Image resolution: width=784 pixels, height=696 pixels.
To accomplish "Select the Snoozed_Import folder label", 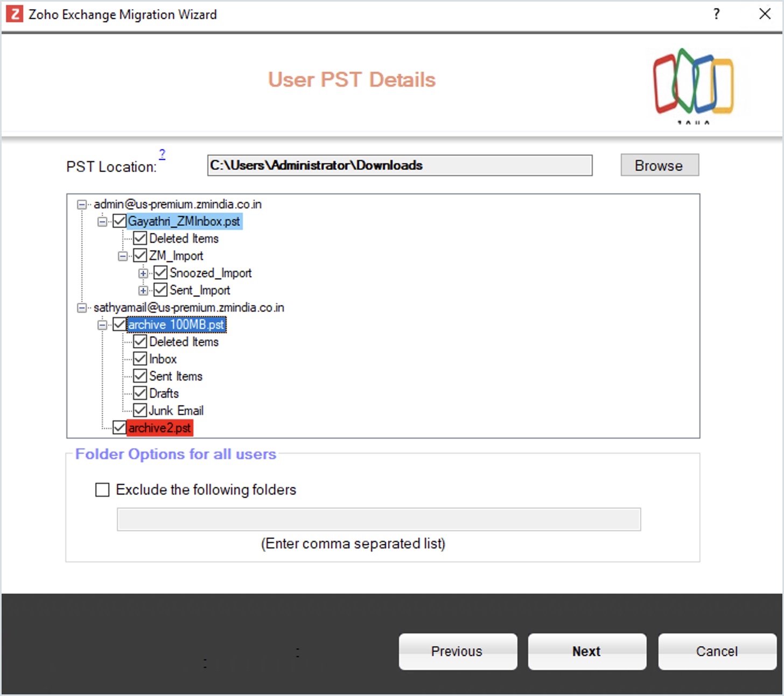I will coord(211,273).
